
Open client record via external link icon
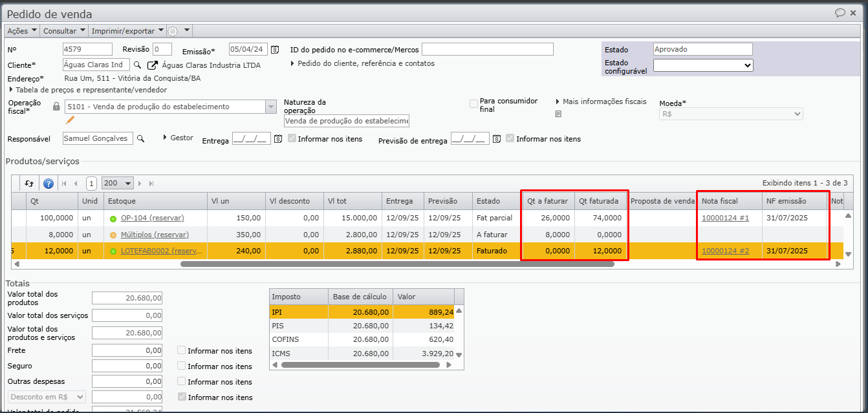coord(153,65)
